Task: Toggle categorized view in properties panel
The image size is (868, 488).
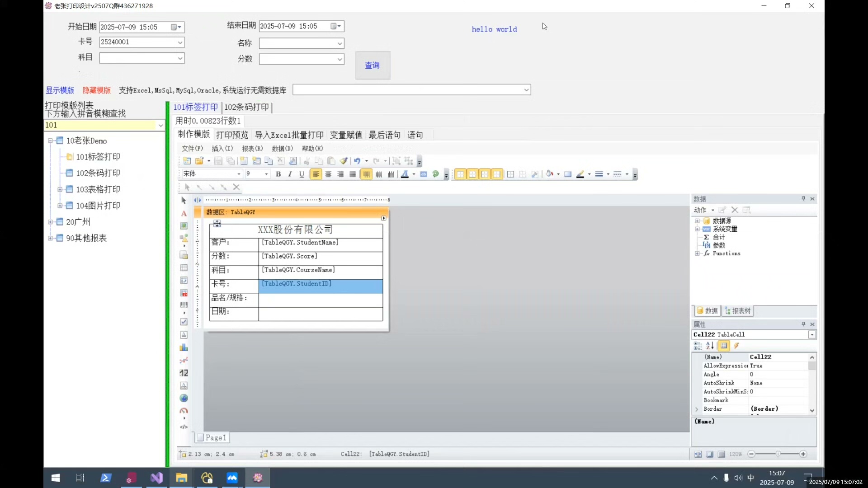Action: [x=698, y=346]
